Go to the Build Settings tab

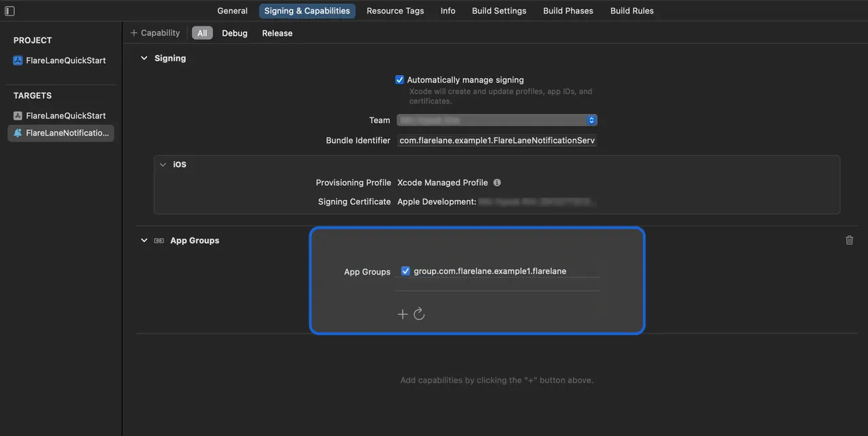[x=499, y=11]
